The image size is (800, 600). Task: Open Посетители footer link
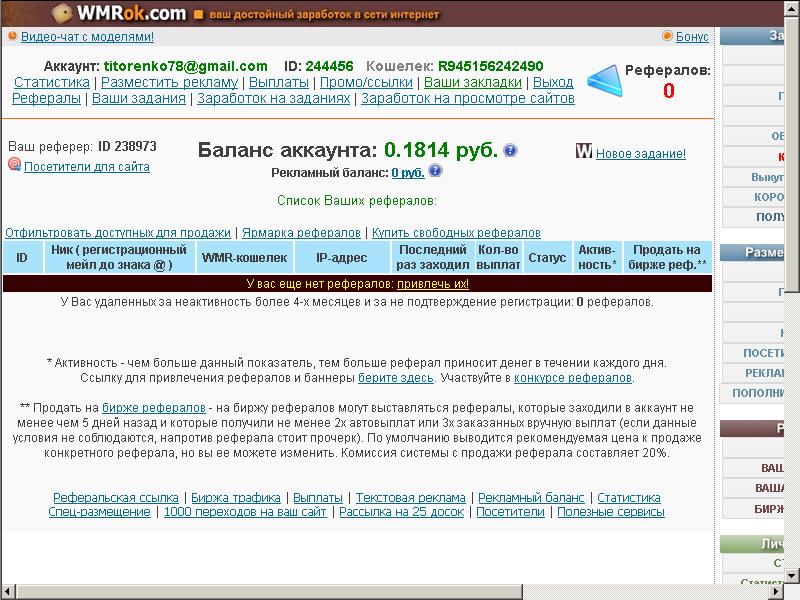tap(510, 512)
